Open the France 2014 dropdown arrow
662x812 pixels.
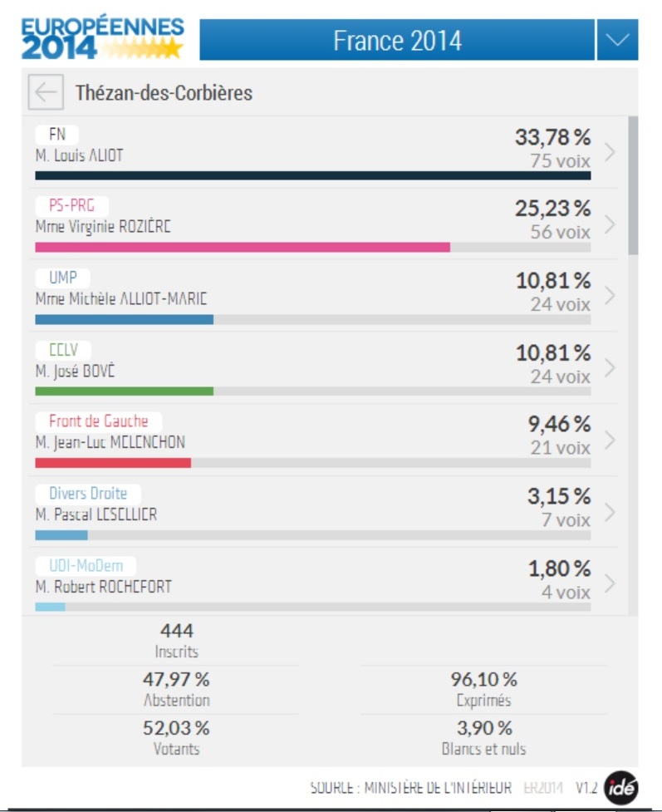coord(617,41)
